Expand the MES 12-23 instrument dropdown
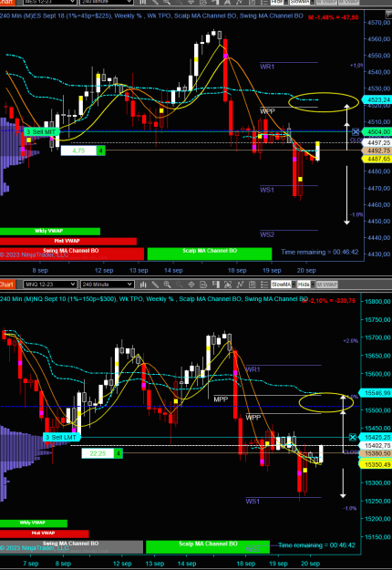 pos(50,2)
